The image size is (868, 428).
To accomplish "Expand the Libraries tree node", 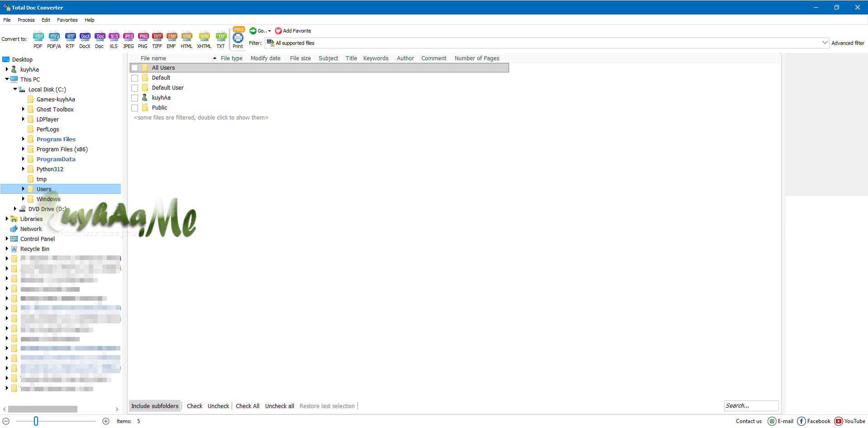I will (7, 219).
